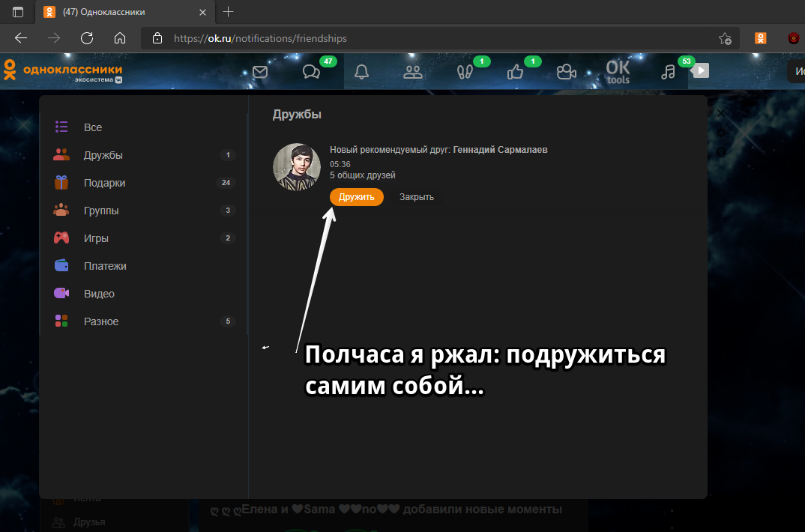Click the notifications bell icon
The height and width of the screenshot is (532, 805).
point(362,72)
